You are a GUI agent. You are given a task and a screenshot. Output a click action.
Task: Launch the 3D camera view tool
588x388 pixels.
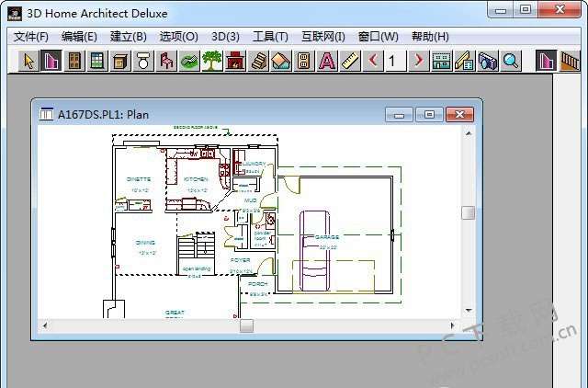point(488,61)
